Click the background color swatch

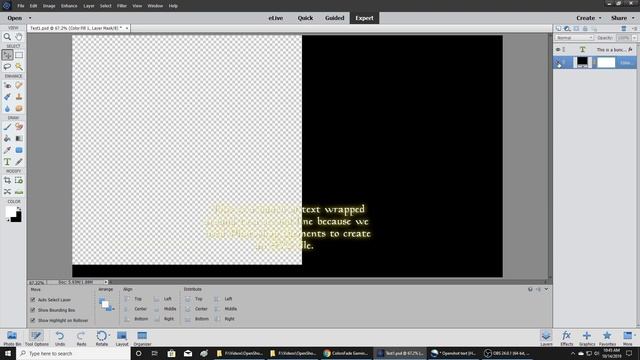tap(18, 218)
